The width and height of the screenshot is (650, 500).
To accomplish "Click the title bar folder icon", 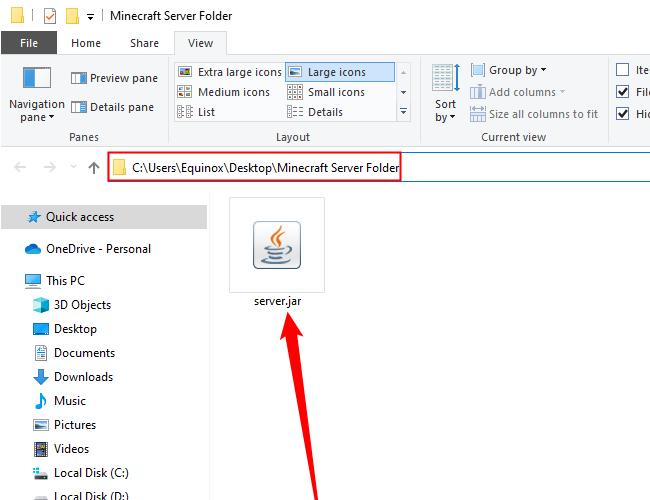I will click(x=17, y=15).
